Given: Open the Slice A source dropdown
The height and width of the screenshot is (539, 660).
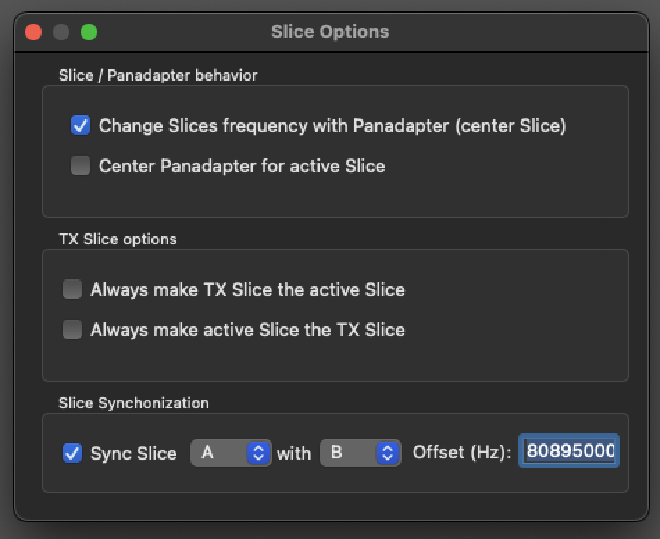Looking at the screenshot, I should click(x=231, y=453).
